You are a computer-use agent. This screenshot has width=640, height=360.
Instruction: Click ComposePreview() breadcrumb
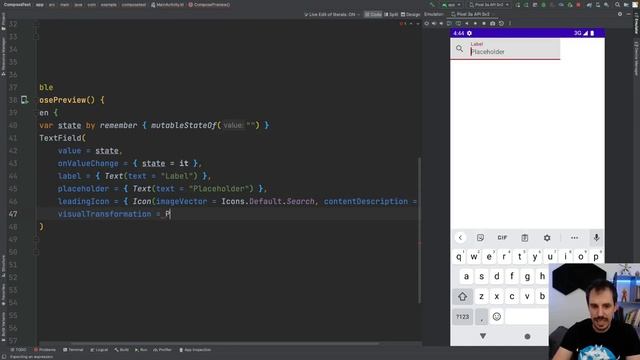pyautogui.click(x=209, y=4)
